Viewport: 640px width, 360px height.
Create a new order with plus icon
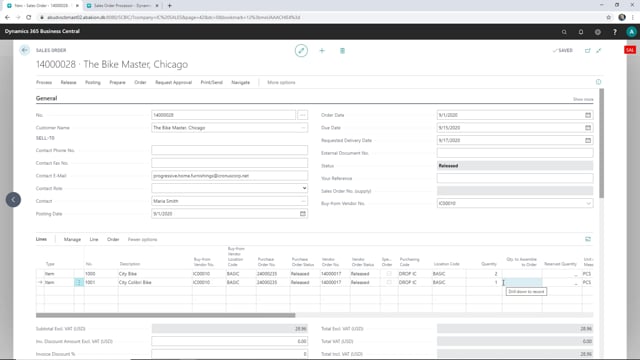[x=322, y=51]
